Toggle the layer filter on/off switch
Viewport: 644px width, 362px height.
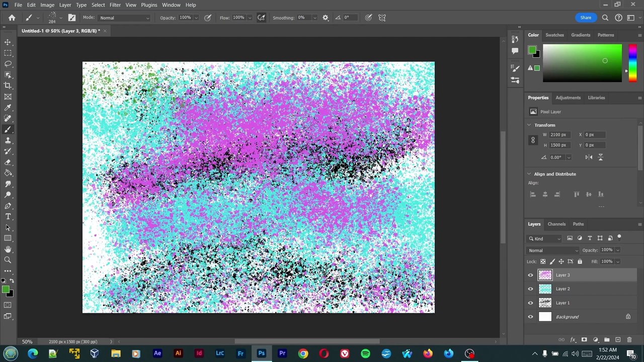click(x=619, y=238)
